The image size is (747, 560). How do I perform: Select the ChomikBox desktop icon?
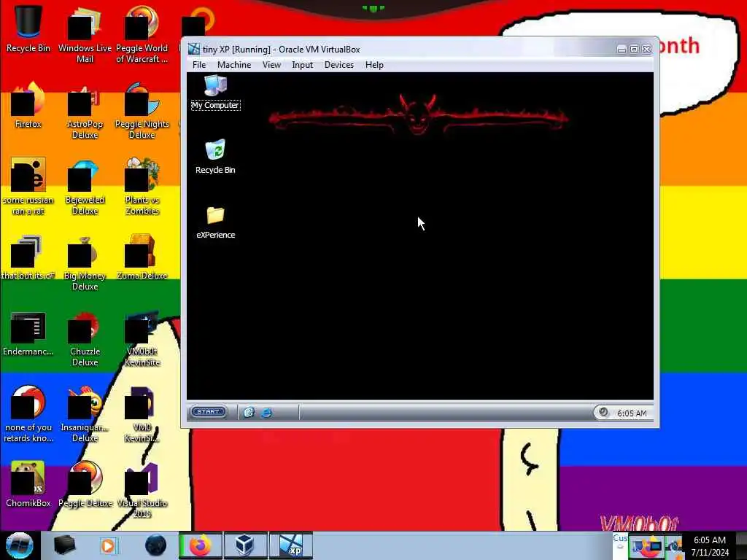coord(28,484)
